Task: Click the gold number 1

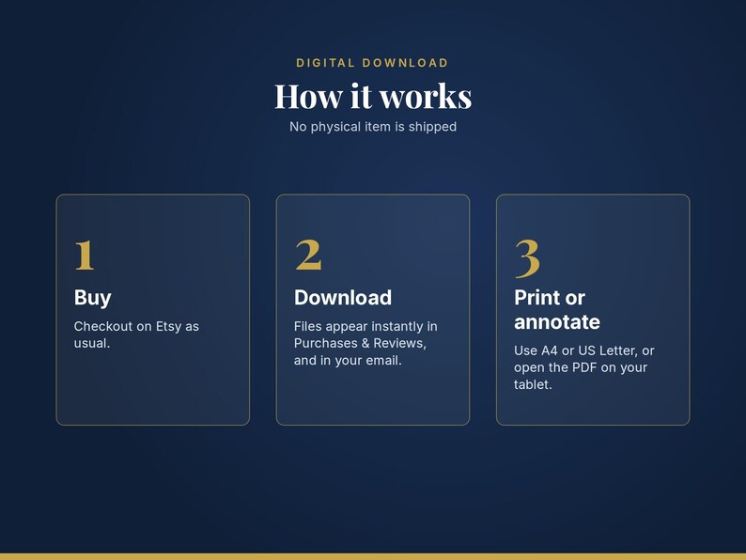Action: coord(85,255)
